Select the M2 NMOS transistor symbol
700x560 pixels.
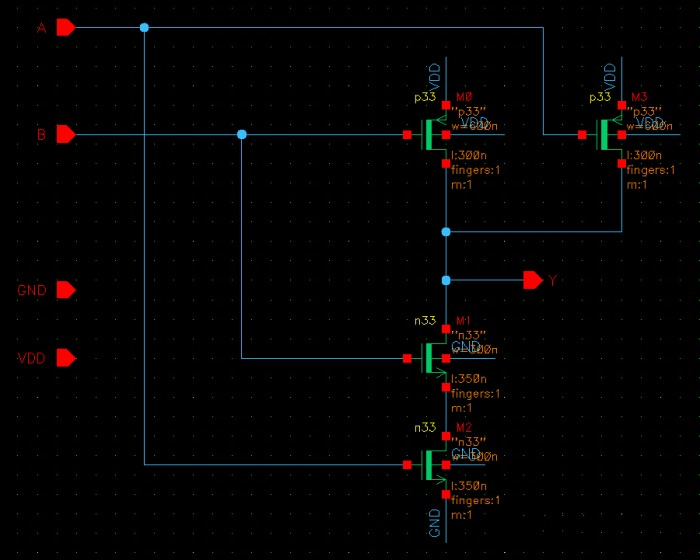[434, 465]
